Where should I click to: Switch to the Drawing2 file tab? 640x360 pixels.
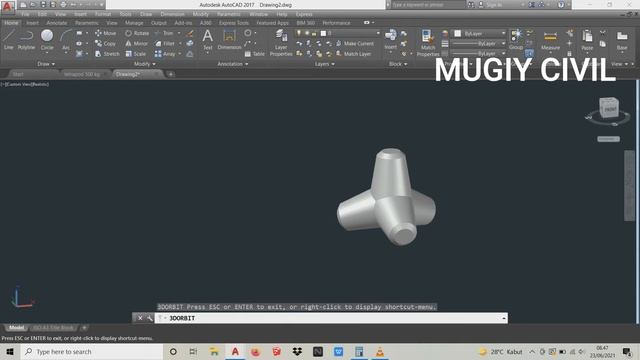[x=128, y=74]
